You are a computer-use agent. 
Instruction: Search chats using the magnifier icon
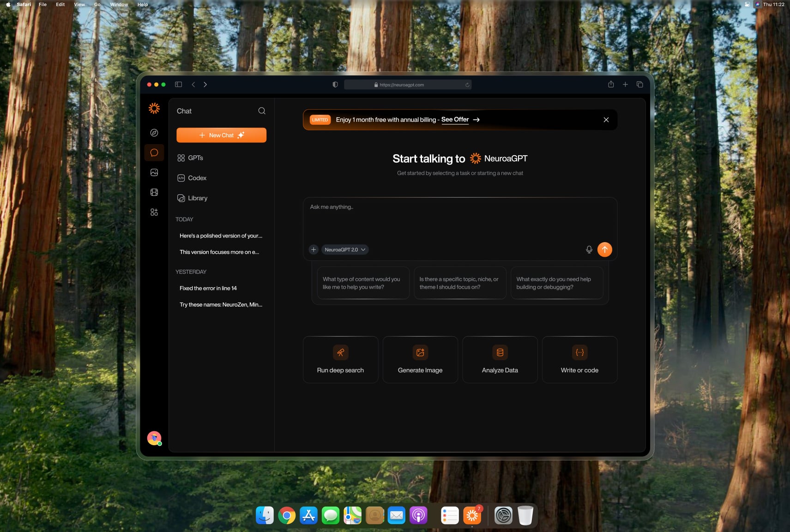click(x=262, y=111)
